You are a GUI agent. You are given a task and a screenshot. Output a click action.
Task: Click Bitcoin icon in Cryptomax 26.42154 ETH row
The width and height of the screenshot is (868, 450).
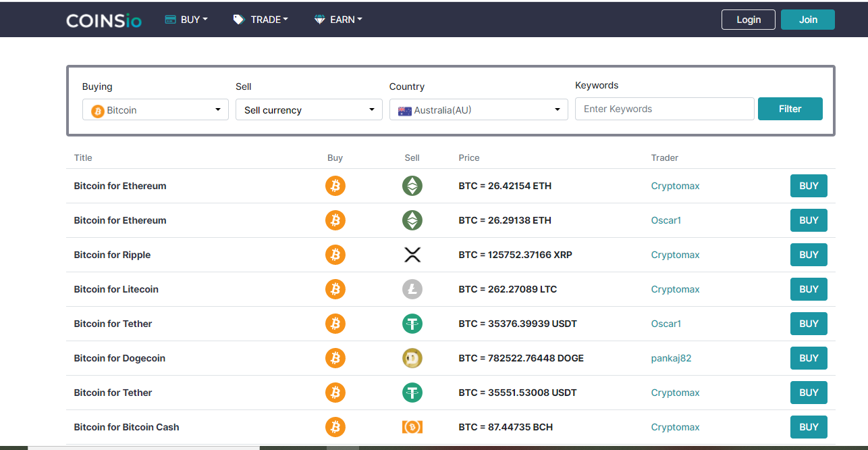pyautogui.click(x=335, y=186)
